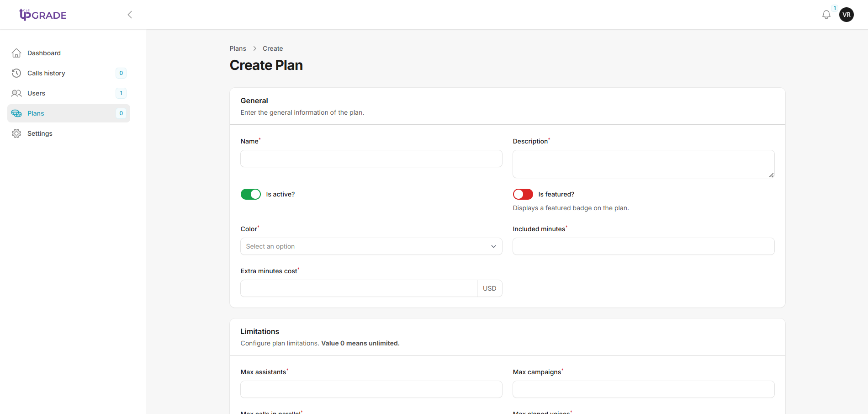868x414 pixels.
Task: Open Settings via the gear icon
Action: coord(16,133)
